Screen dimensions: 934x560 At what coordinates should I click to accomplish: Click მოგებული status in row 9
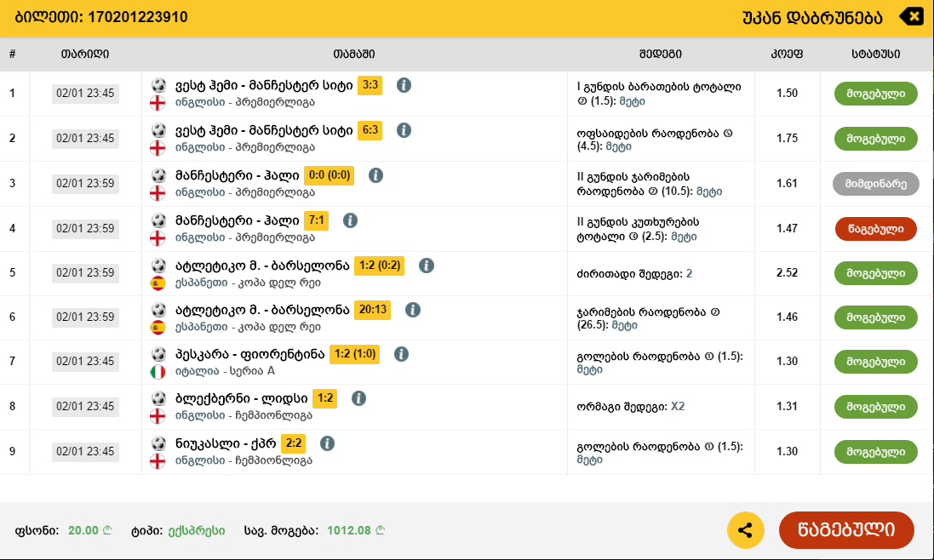tap(875, 452)
